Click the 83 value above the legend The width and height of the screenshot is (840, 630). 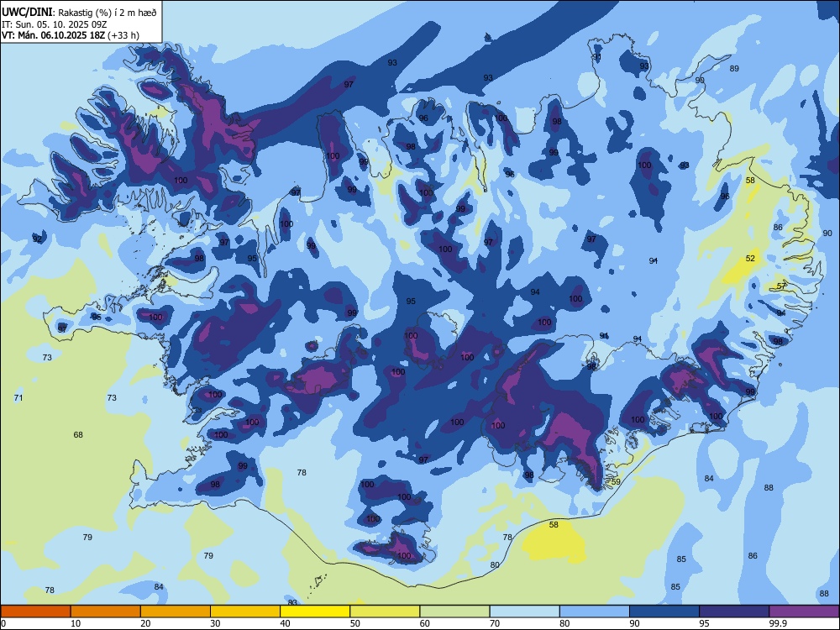292,602
